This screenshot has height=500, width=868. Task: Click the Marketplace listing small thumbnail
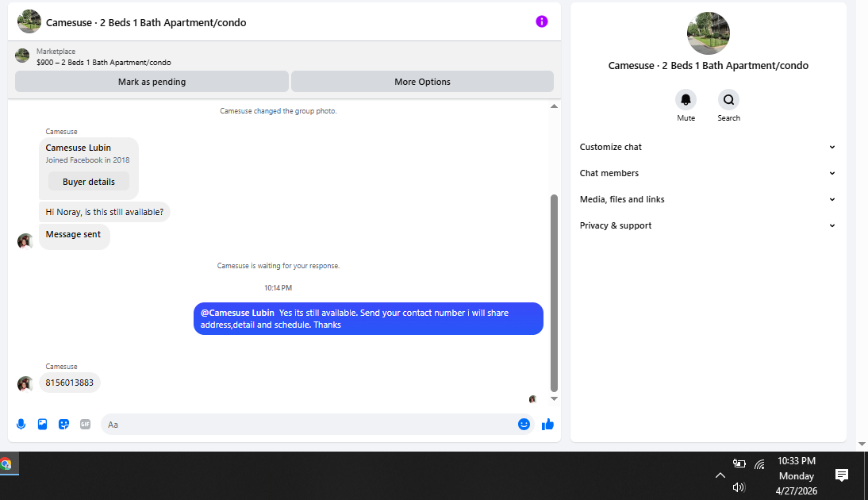point(22,56)
